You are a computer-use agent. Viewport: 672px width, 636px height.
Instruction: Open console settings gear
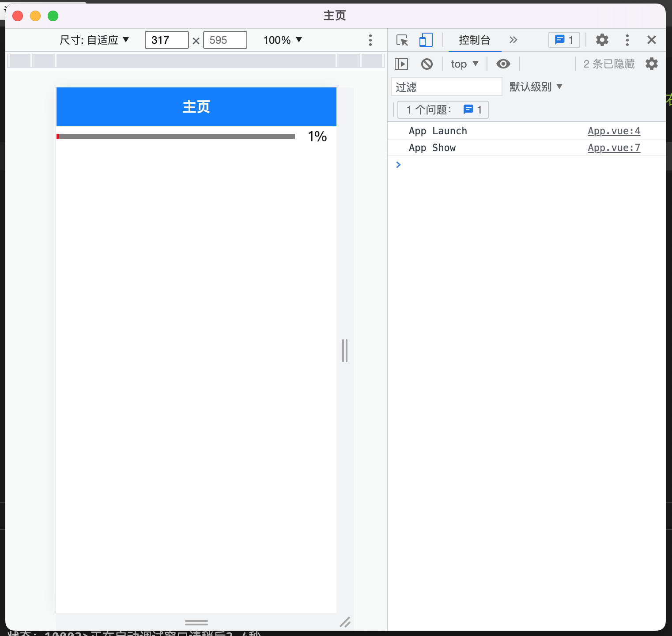click(x=651, y=64)
